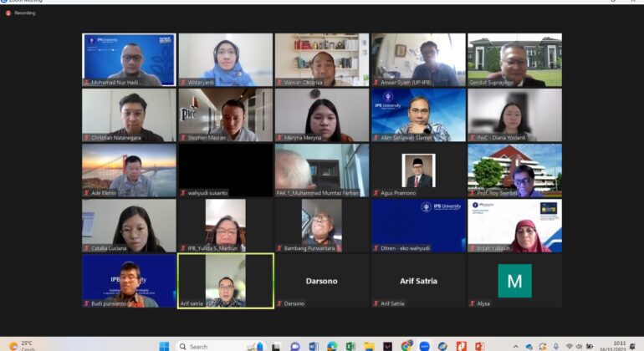The width and height of the screenshot is (644, 351).
Task: Click muted mic icon beside wahyudi susanto
Action: [183, 193]
